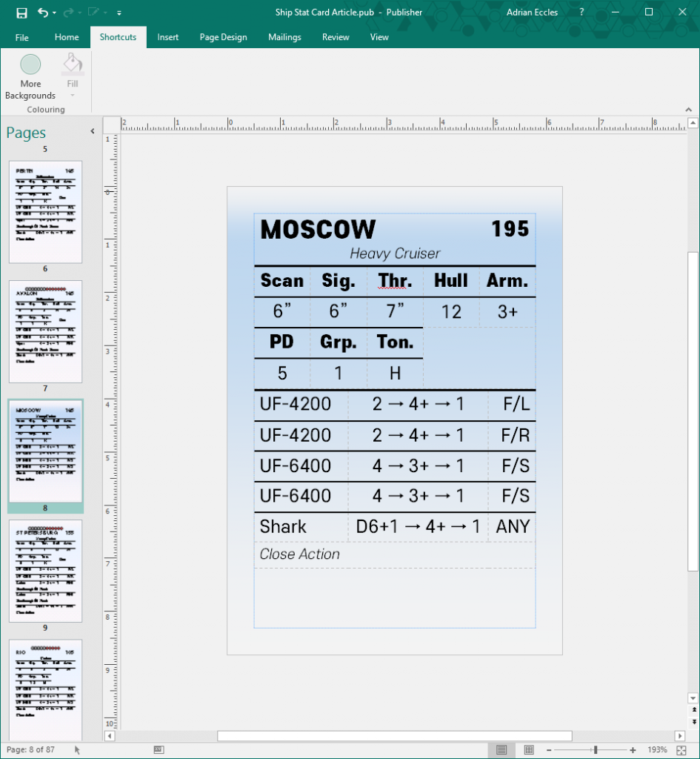Switch to the Mailings tab

284,37
